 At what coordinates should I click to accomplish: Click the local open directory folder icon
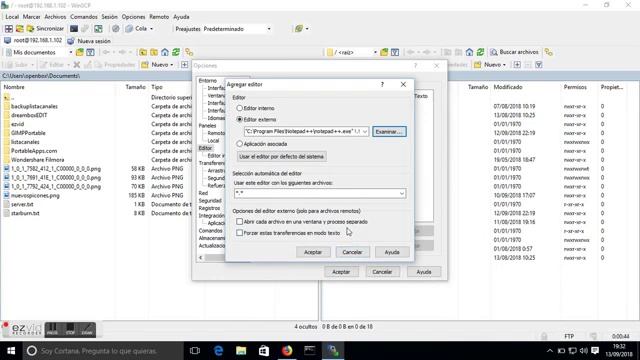tap(80, 52)
